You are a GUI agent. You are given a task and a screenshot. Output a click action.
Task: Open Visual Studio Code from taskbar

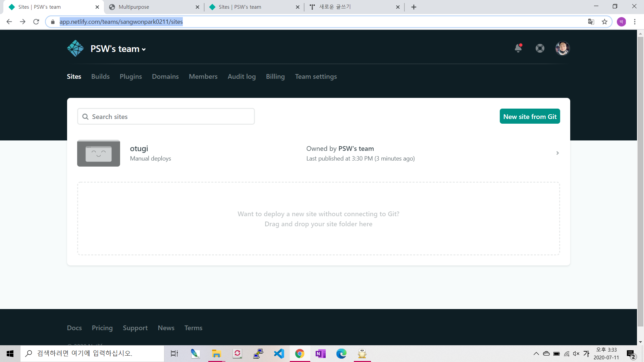(x=279, y=354)
